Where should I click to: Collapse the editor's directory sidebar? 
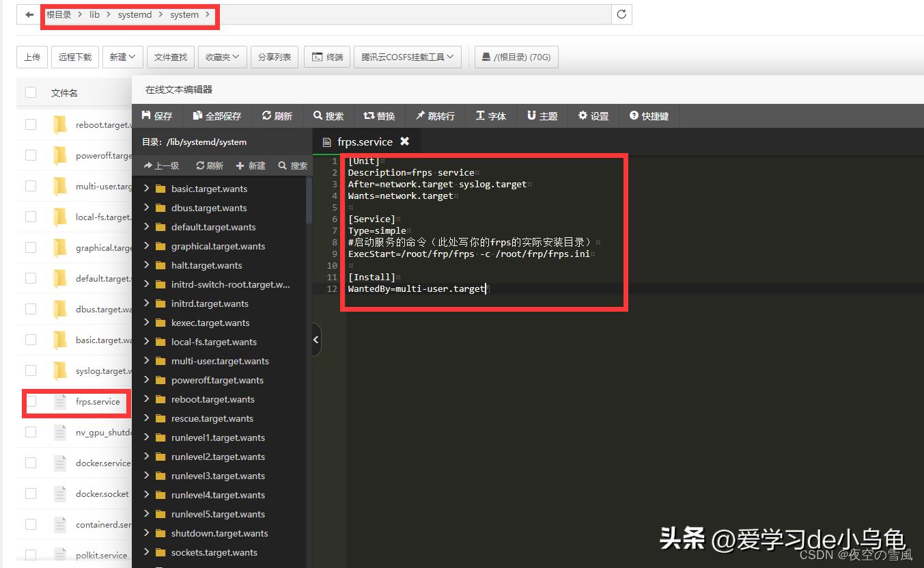315,339
